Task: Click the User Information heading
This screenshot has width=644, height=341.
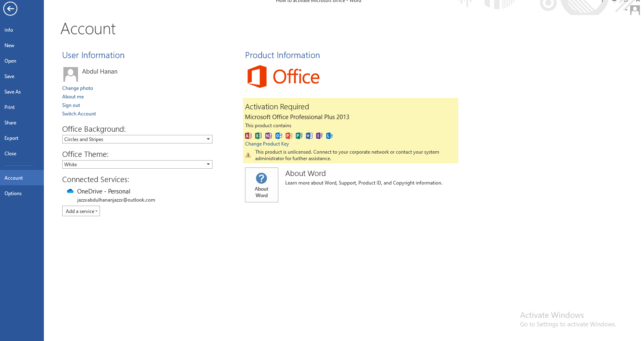Action: point(93,55)
